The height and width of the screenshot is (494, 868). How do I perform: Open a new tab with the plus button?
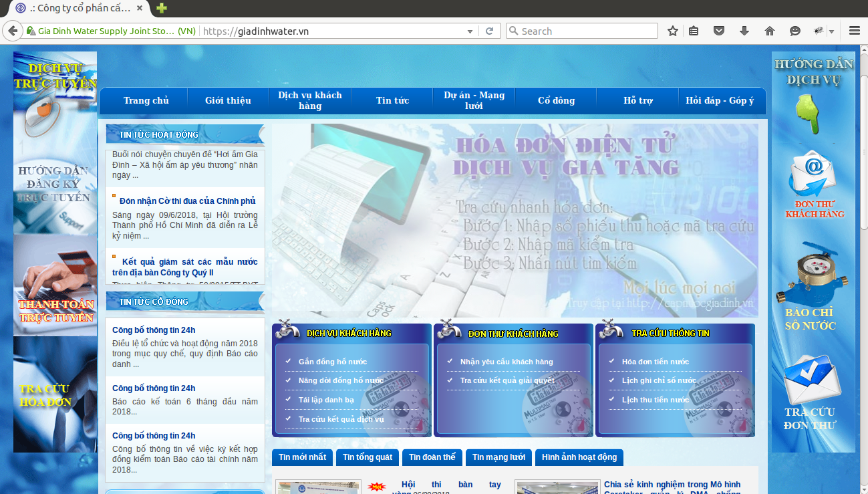tap(161, 8)
